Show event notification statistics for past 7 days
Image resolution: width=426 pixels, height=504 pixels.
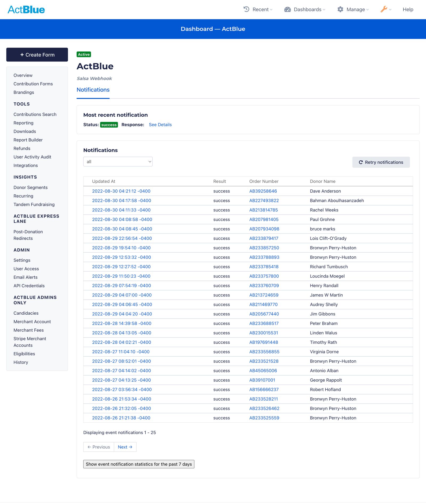pyautogui.click(x=139, y=464)
